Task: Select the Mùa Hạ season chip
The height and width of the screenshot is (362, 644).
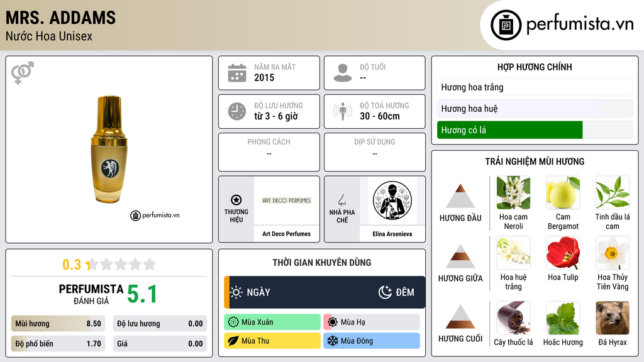Action: 372,322
